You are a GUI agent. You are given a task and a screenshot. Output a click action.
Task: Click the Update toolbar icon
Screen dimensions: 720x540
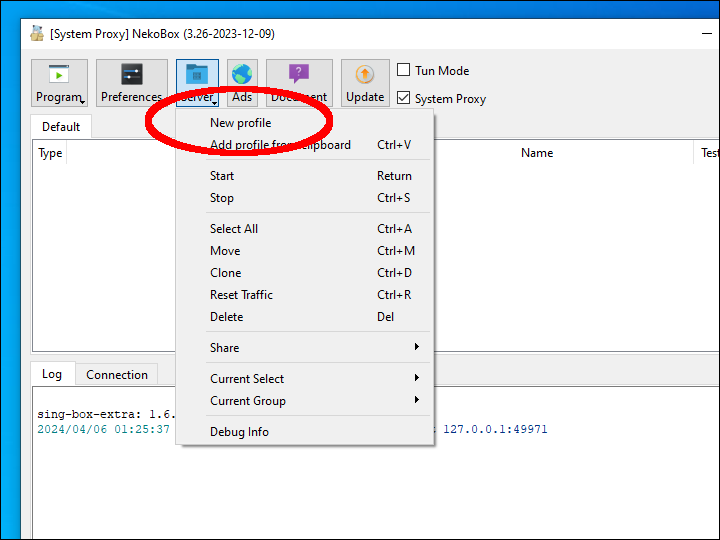(365, 83)
